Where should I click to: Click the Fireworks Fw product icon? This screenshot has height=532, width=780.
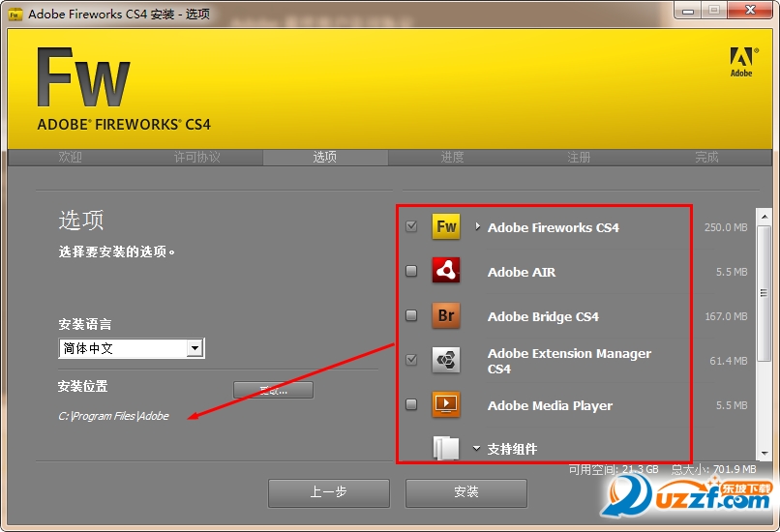point(446,226)
